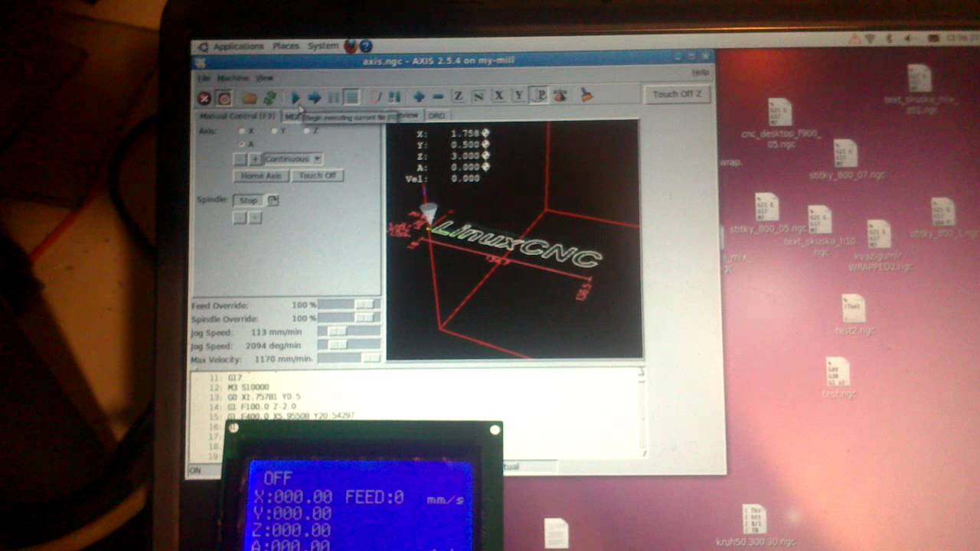Viewport: 980px width, 551px height.
Task: Open the Machine menu
Action: click(233, 78)
